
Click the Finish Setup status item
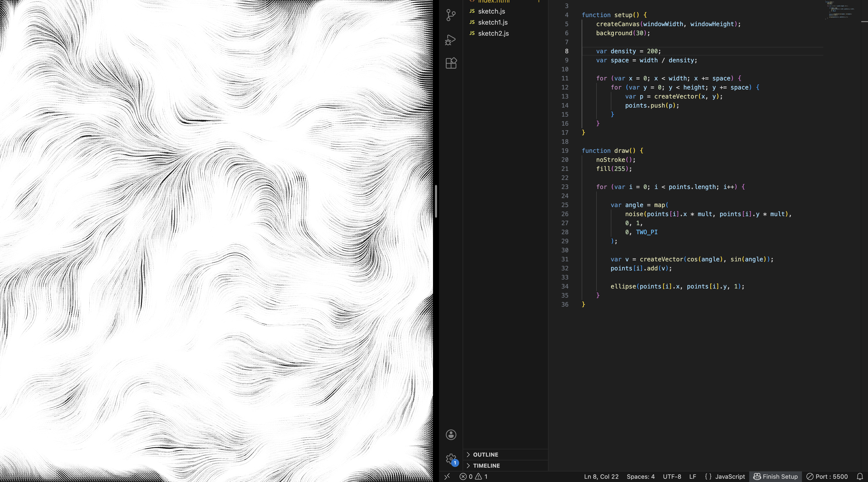[775, 477]
